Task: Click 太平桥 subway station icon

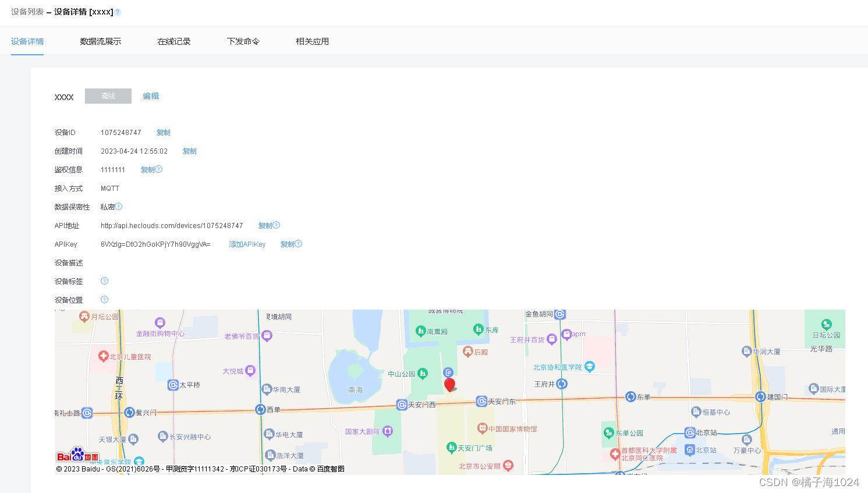Action: tap(173, 385)
